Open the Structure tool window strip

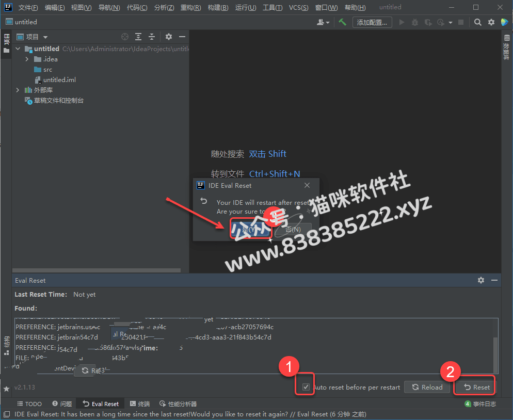coord(6,345)
